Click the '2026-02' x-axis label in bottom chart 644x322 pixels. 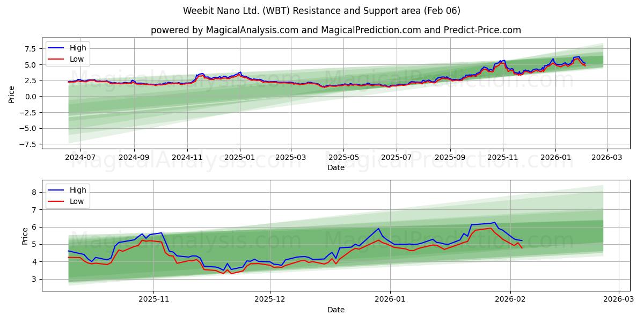click(x=510, y=300)
